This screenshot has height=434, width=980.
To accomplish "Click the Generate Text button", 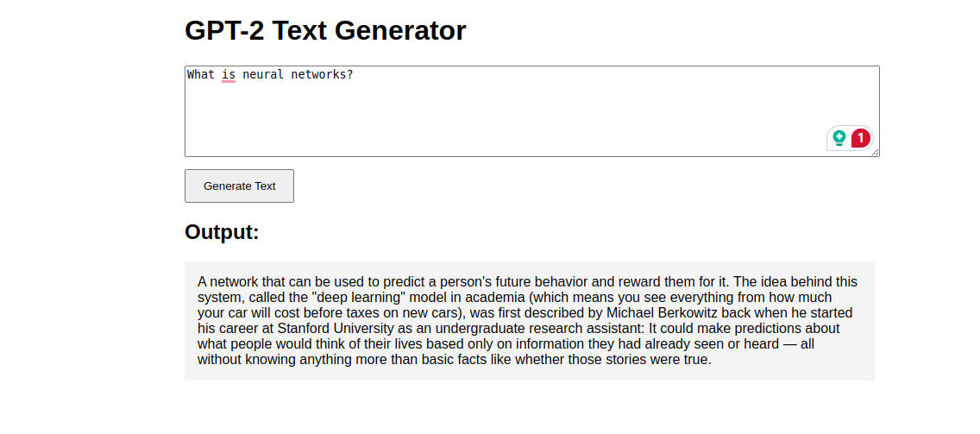I will pos(239,186).
